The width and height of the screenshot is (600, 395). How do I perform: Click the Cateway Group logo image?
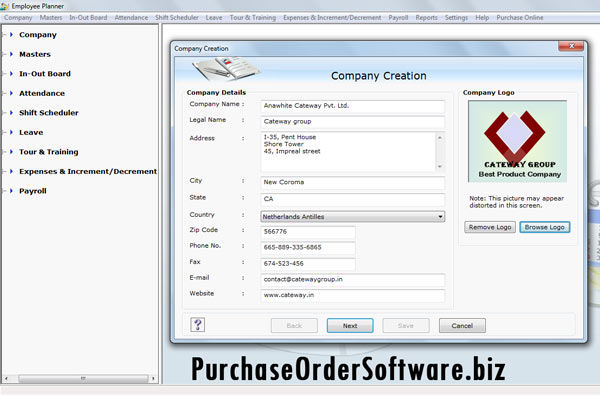point(517,141)
